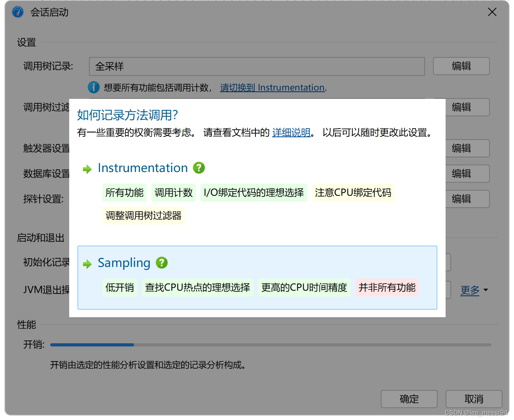Choose the Instrumentation recording option
Screen dimensions: 514x420
point(143,168)
